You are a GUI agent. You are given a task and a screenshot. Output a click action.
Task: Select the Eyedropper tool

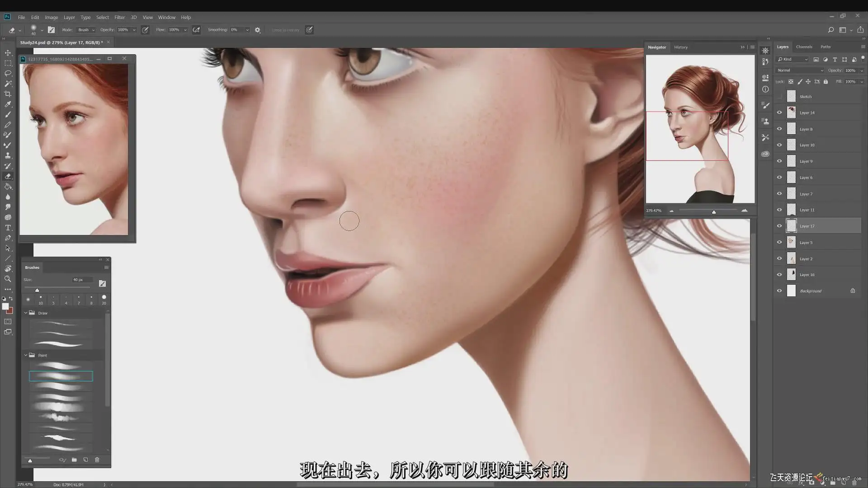click(8, 104)
